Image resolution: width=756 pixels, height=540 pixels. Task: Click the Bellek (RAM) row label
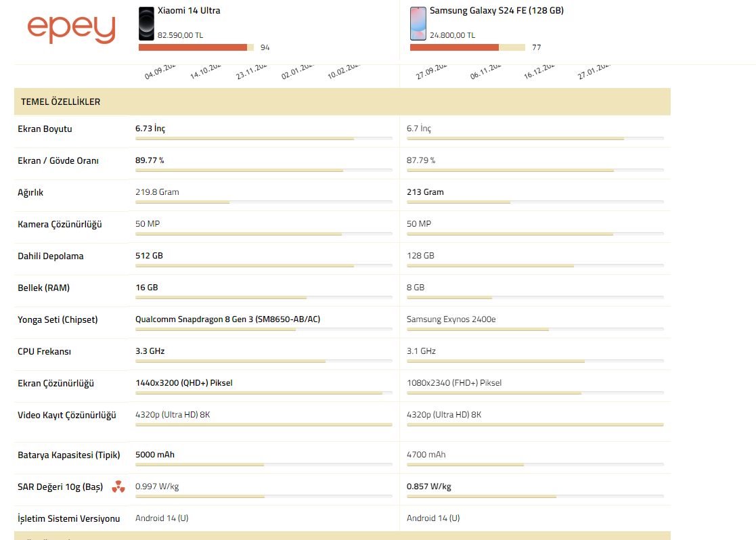click(43, 288)
